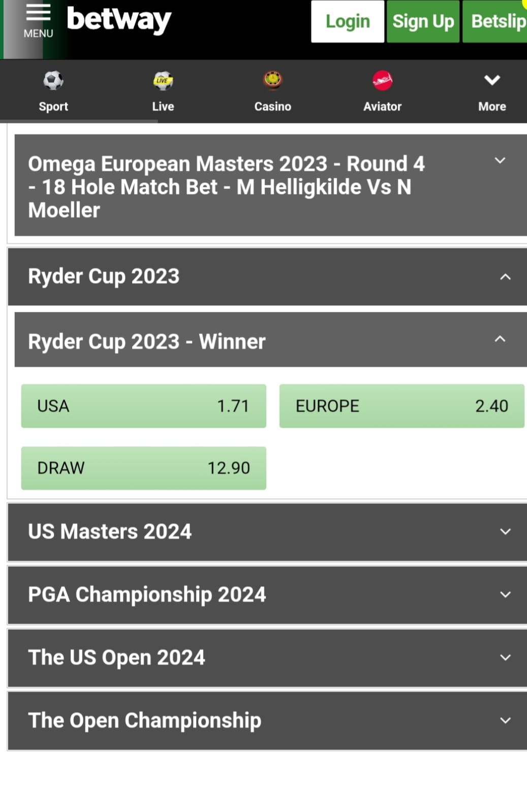Open the Casino chip icon
This screenshot has width=527, height=812.
(273, 80)
